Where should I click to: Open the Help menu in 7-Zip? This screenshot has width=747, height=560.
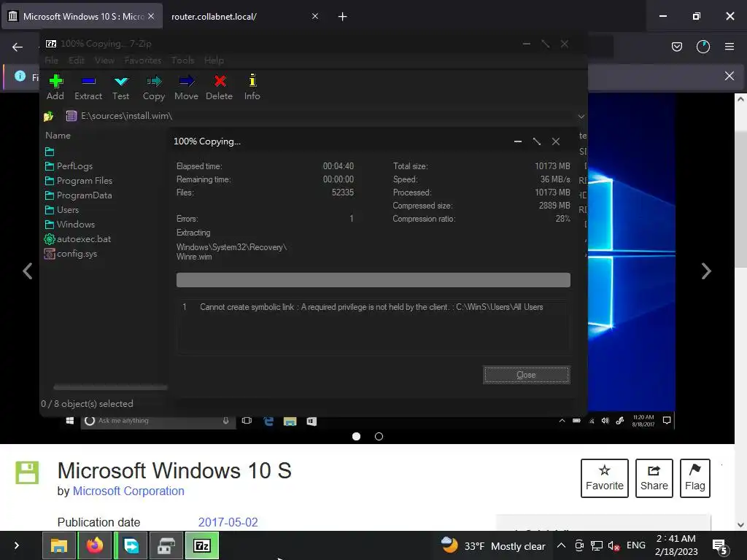pos(214,61)
